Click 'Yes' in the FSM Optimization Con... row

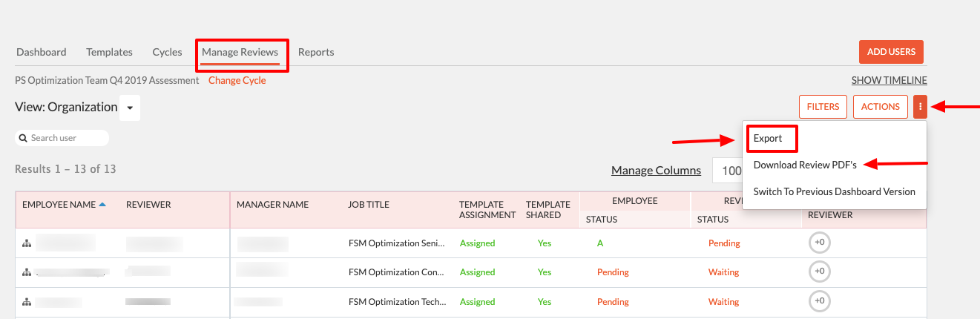pos(545,272)
